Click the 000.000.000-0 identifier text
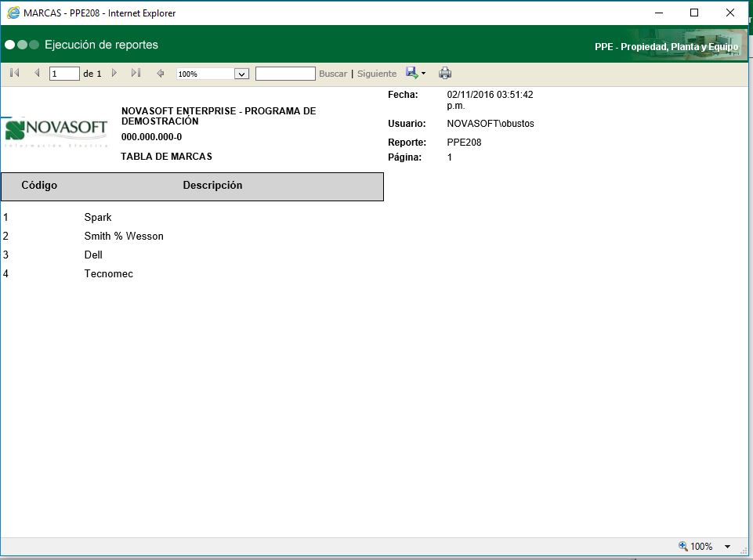The width and height of the screenshot is (753, 560). click(x=152, y=137)
